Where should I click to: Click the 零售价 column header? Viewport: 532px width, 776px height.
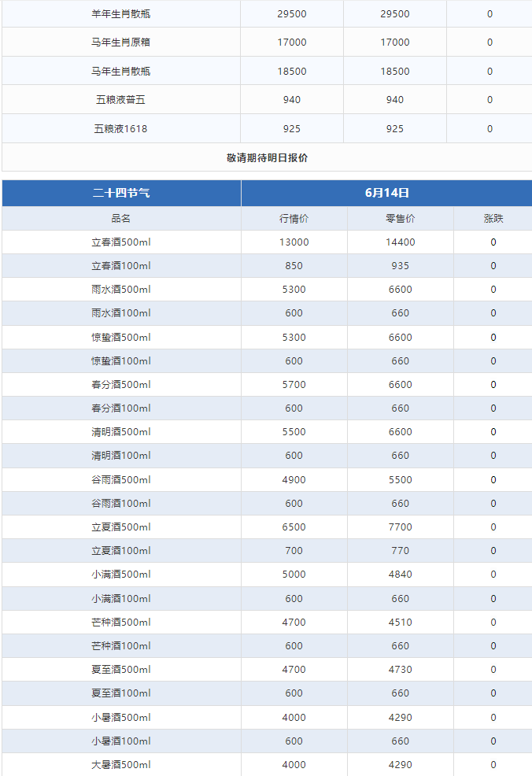401,218
